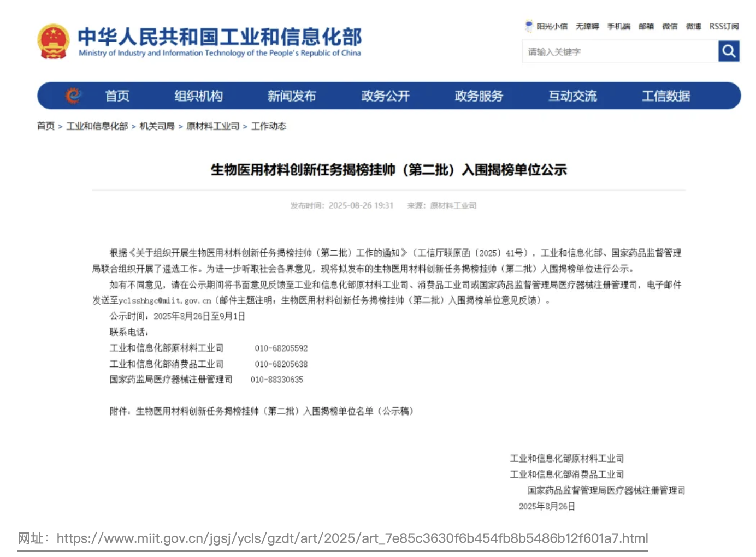Open the 附件 attachment link

coord(273,411)
